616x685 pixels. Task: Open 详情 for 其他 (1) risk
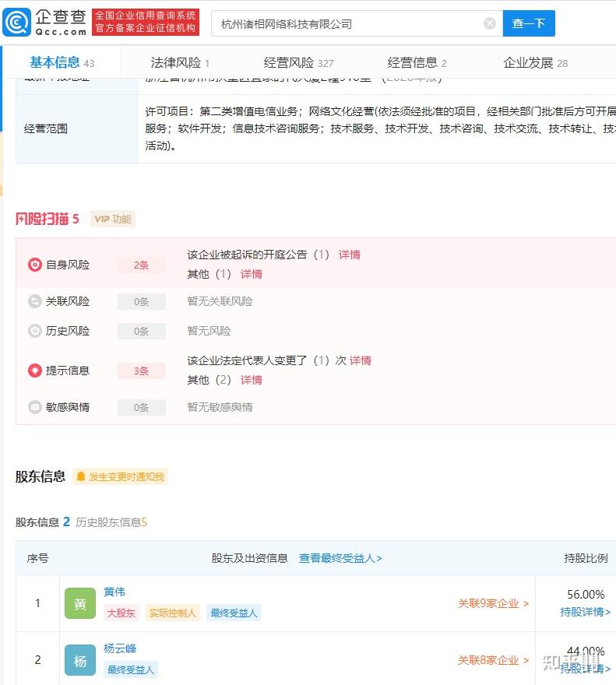pyautogui.click(x=252, y=274)
